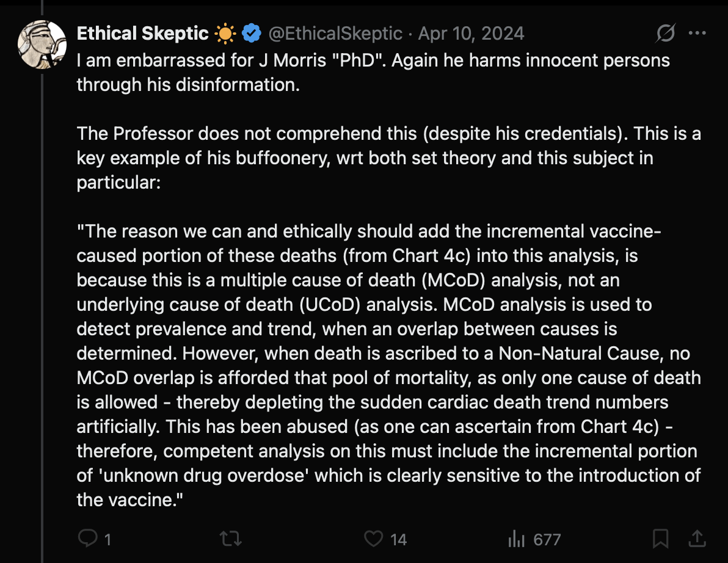Open the three-dot more options menu

click(697, 34)
